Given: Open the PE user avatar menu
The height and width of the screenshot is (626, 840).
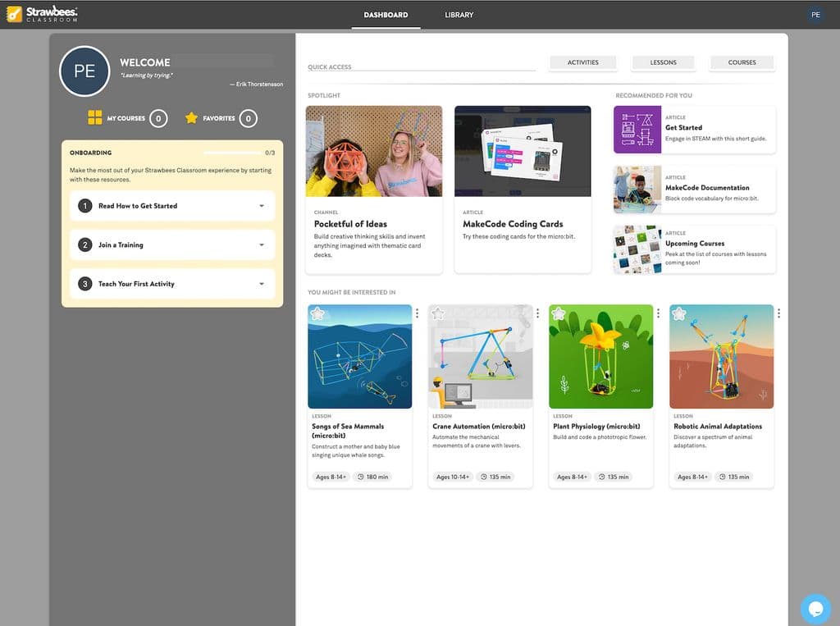Looking at the screenshot, I should (x=815, y=15).
